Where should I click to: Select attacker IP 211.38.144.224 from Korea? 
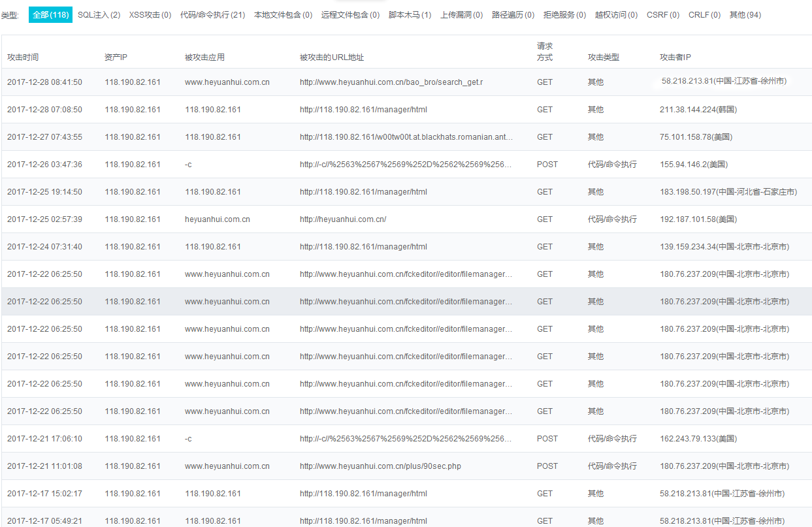pyautogui.click(x=698, y=110)
